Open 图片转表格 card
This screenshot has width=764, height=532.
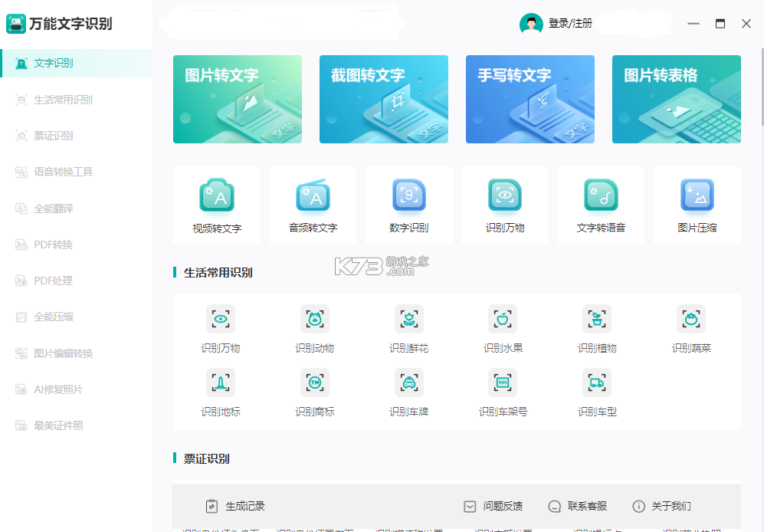(x=677, y=99)
